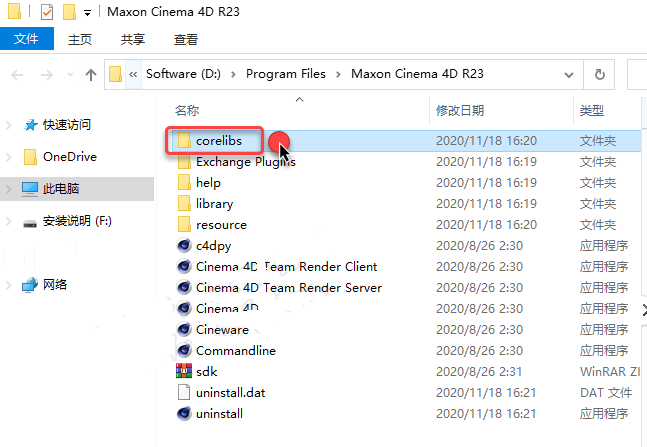Screen dimensions: 647x447
Task: Select 网络 in the navigation pane
Action: 55,285
